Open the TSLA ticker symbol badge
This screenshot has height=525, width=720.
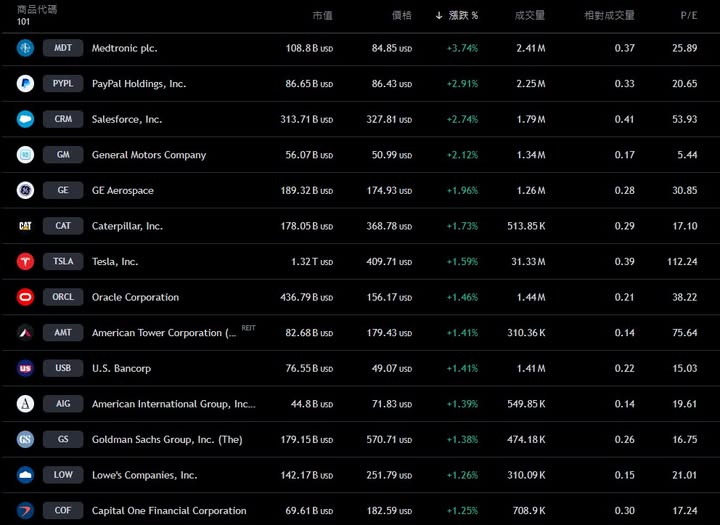[x=63, y=262]
